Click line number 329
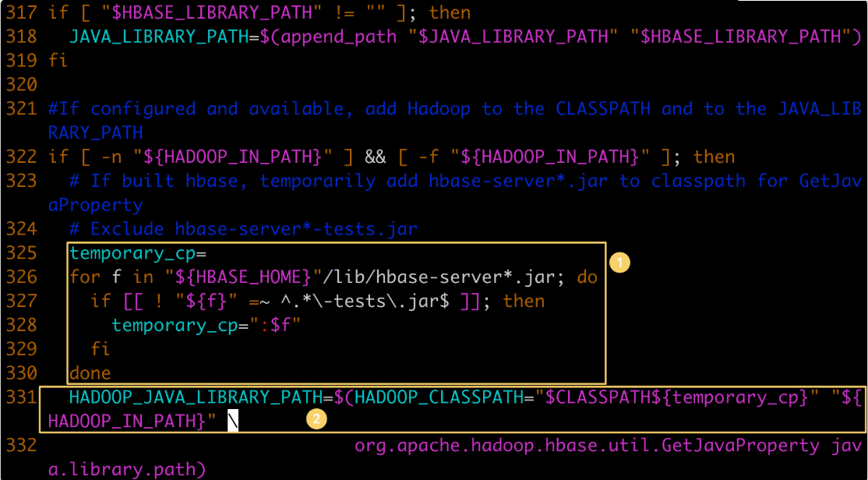This screenshot has height=480, width=868. pyautogui.click(x=22, y=349)
